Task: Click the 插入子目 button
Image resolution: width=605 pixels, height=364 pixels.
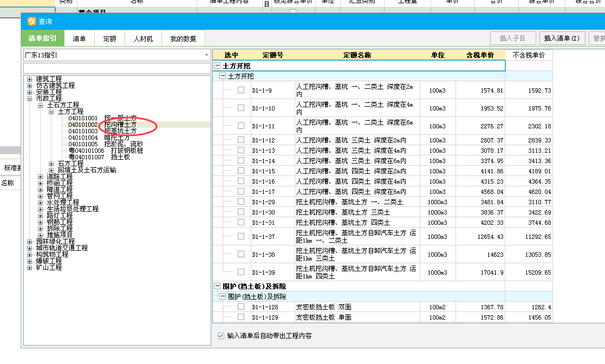Action: pos(512,38)
